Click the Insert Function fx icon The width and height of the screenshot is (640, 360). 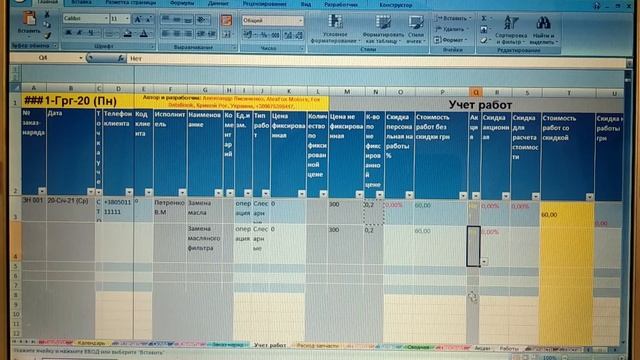point(121,58)
